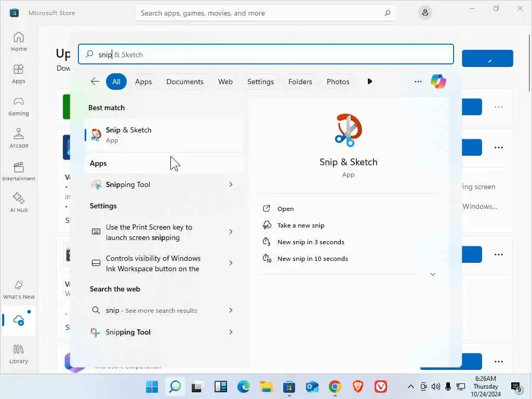Image resolution: width=532 pixels, height=399 pixels.
Task: Click the taskbar Search icon
Action: point(175,387)
